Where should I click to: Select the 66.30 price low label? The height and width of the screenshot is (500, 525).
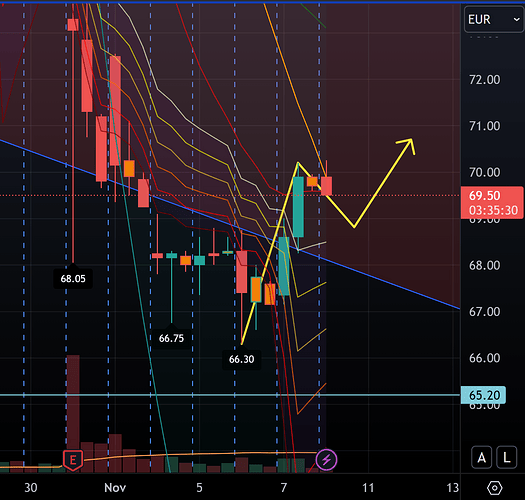pyautogui.click(x=241, y=359)
